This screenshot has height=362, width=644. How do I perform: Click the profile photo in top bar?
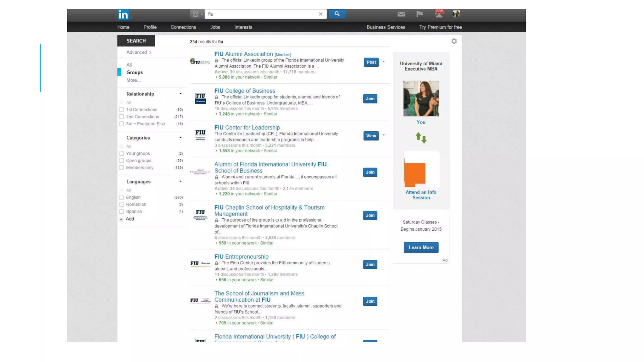(x=456, y=14)
